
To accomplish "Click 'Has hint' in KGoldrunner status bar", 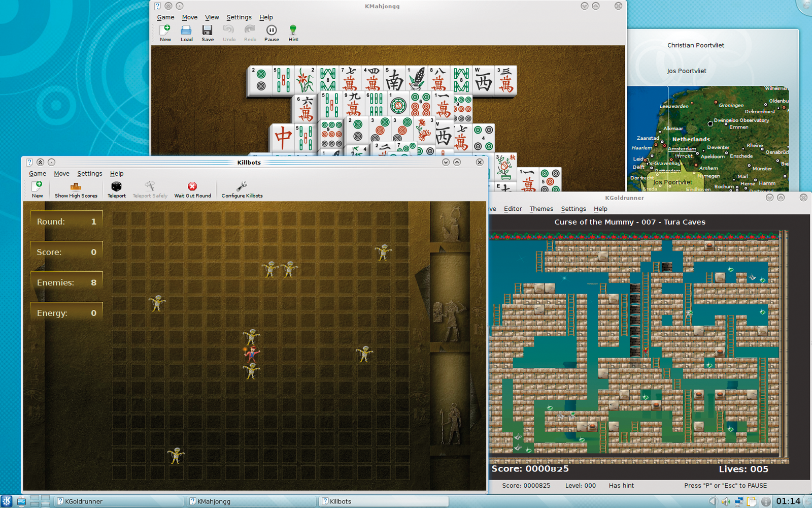I will click(x=621, y=486).
